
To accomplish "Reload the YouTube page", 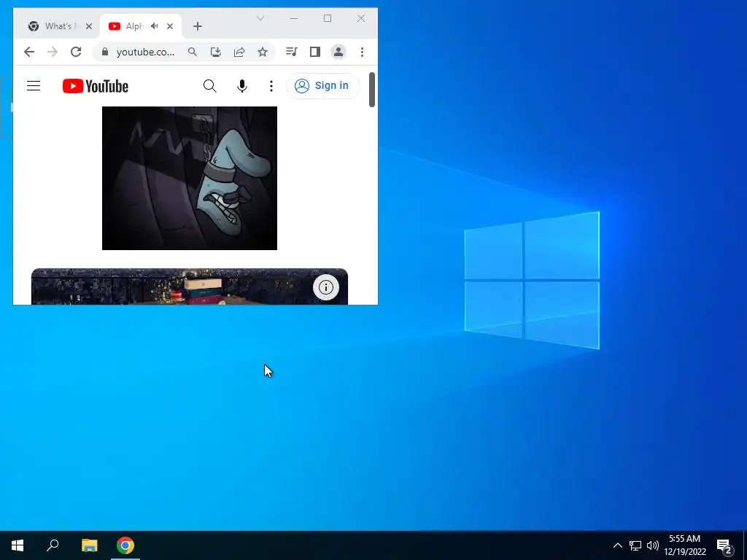I will click(x=76, y=52).
